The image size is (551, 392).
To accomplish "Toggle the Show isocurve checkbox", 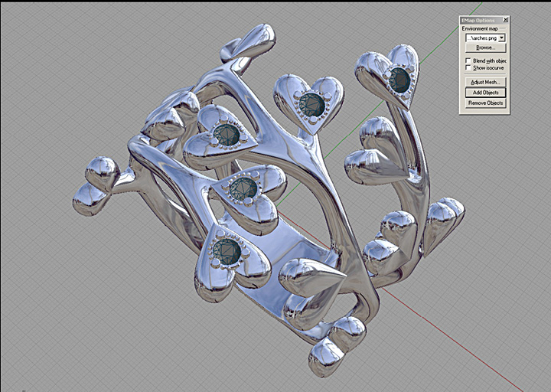I will pos(468,67).
